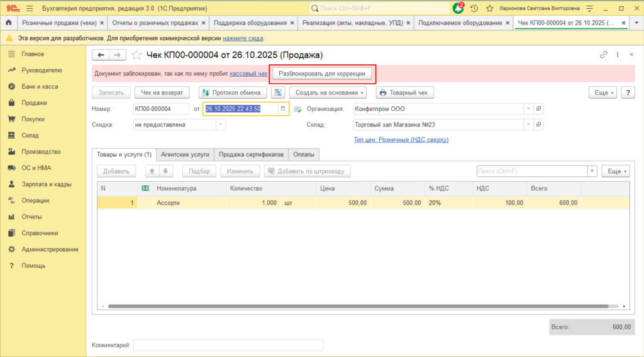This screenshot has height=357, width=644.
Task: Expand the Скидка dropdown list
Action: tap(220, 125)
